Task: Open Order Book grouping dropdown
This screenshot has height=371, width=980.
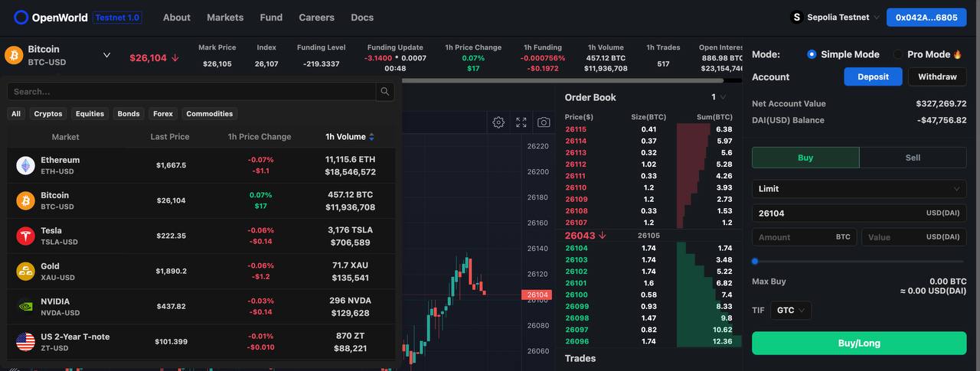Action: (x=718, y=97)
